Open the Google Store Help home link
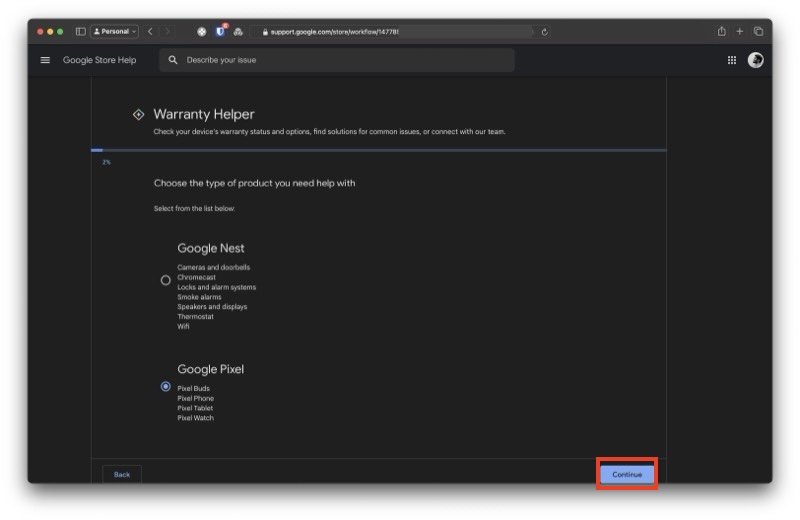Screen dimensions: 800x520 [x=99, y=60]
